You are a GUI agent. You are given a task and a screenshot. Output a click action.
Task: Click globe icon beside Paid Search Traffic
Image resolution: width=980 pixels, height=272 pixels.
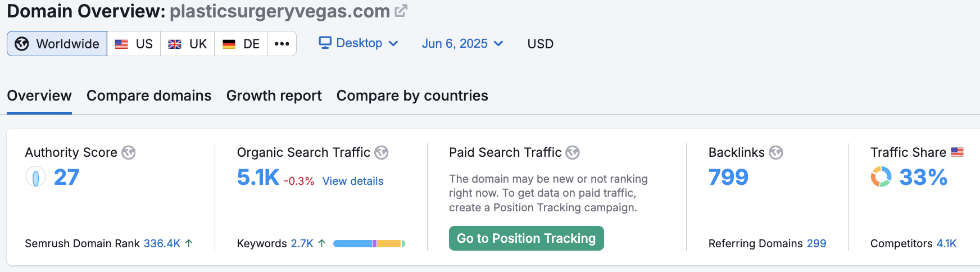573,152
